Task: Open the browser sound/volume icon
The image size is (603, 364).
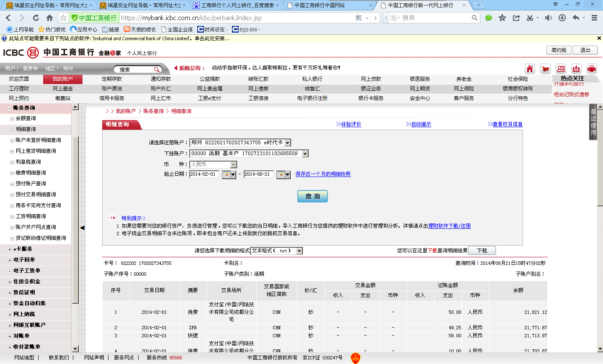Action: [x=548, y=18]
